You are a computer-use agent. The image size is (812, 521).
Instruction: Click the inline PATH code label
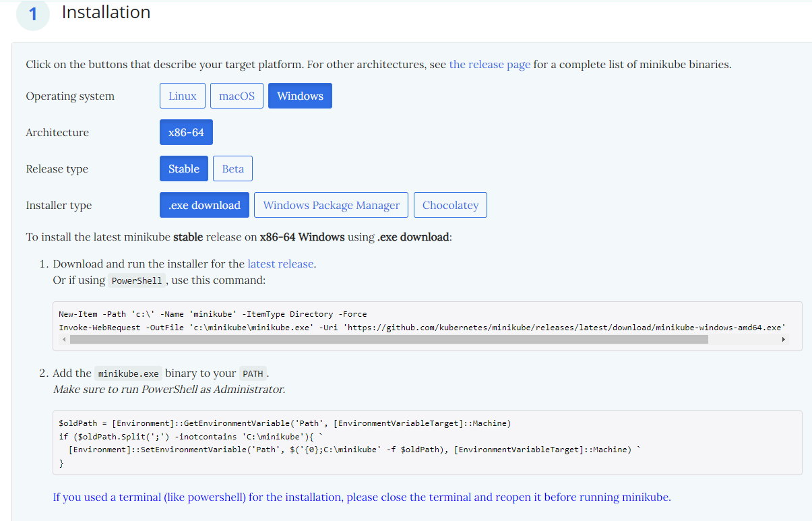pyautogui.click(x=253, y=373)
